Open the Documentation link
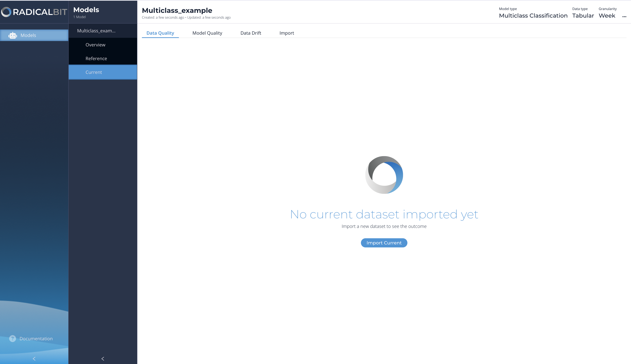 [x=36, y=339]
